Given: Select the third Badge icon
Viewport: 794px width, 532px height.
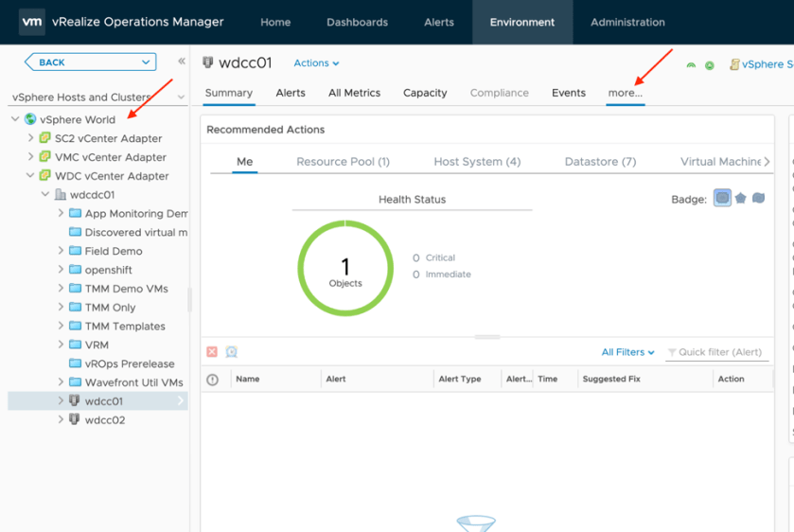Looking at the screenshot, I should point(758,199).
